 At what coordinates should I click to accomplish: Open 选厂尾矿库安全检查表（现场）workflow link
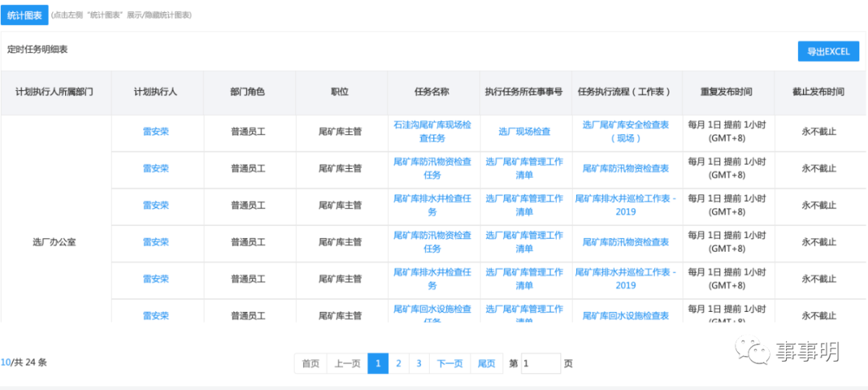click(625, 131)
